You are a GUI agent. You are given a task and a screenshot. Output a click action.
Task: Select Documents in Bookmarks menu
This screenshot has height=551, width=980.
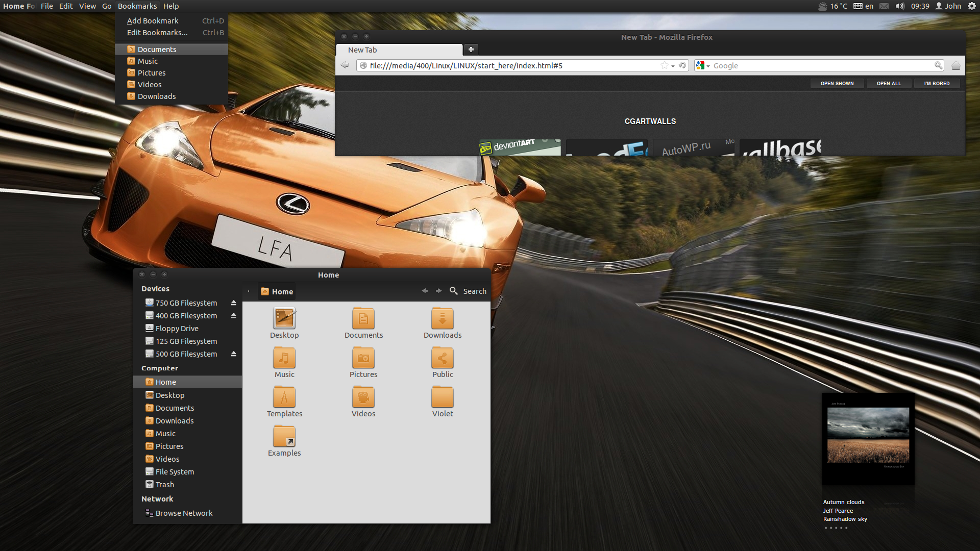point(157,49)
